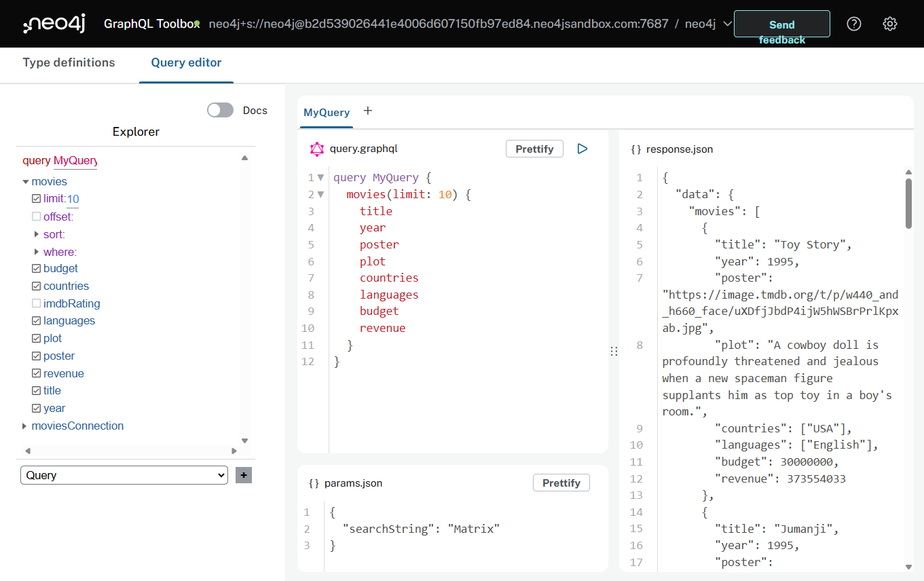Screen dimensions: 924x581
Task: Add a new query tab with plus
Action: [x=368, y=111]
